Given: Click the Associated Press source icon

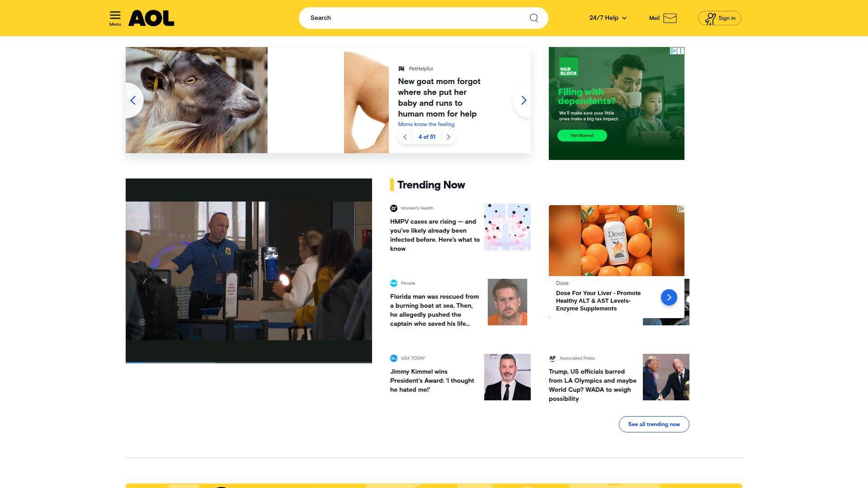Looking at the screenshot, I should (552, 358).
